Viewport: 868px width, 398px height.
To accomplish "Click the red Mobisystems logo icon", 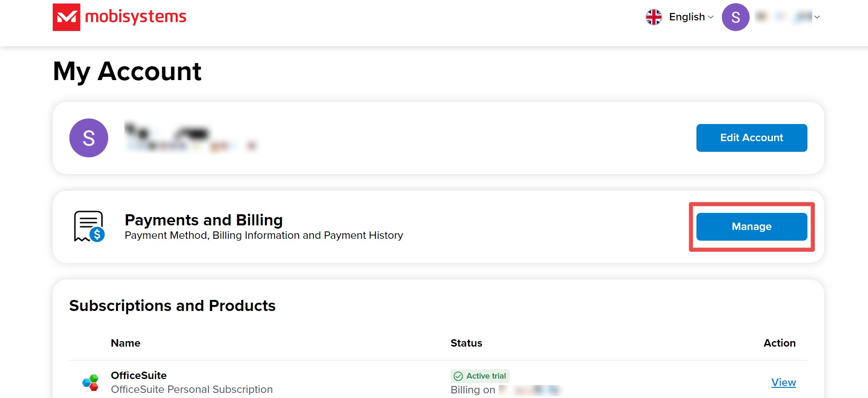I will coord(67,17).
